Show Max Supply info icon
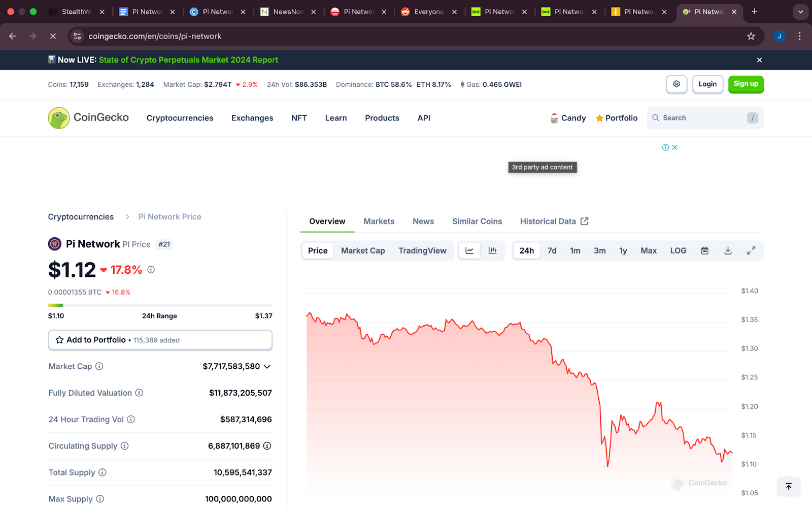 (100, 499)
